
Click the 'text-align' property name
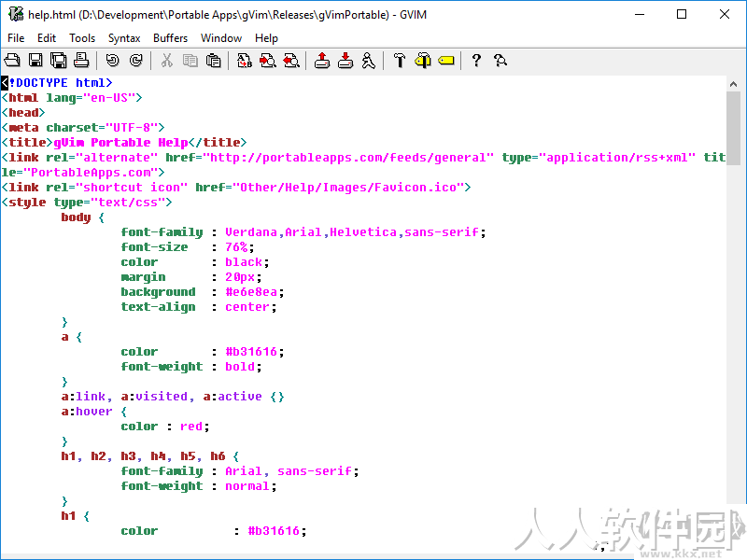[158, 307]
